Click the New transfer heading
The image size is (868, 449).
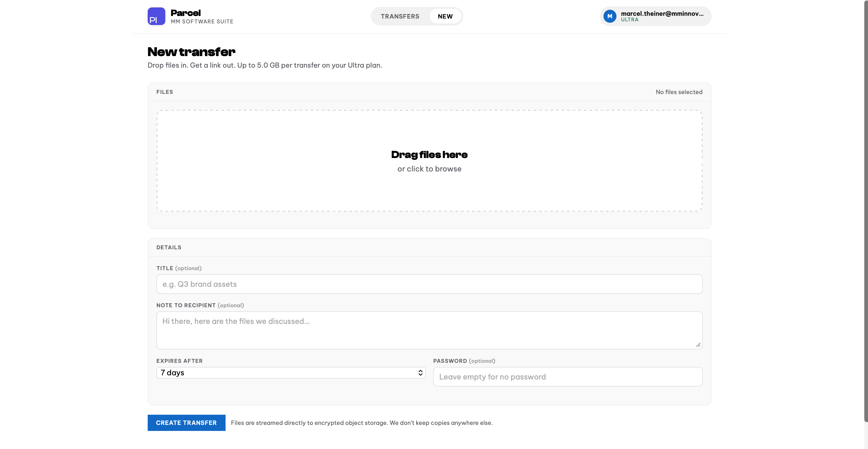tap(191, 51)
